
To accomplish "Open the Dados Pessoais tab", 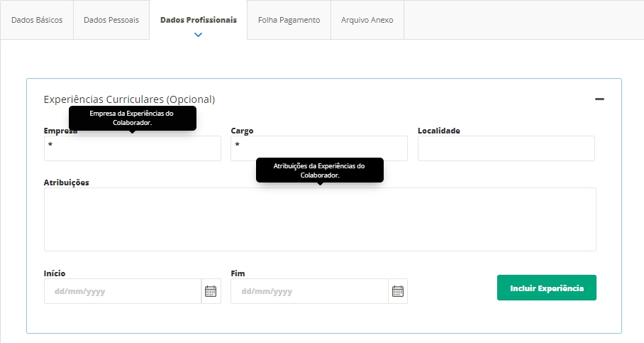I will point(111,20).
